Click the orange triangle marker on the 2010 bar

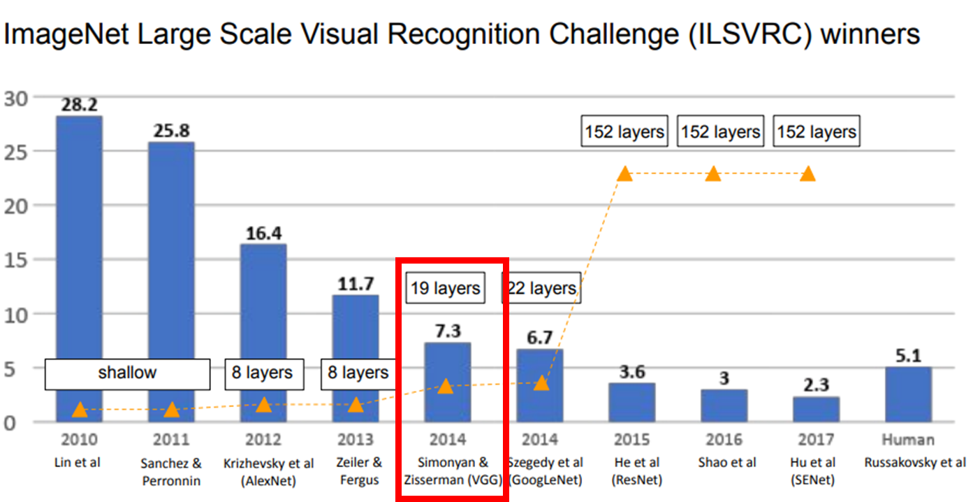80,410
